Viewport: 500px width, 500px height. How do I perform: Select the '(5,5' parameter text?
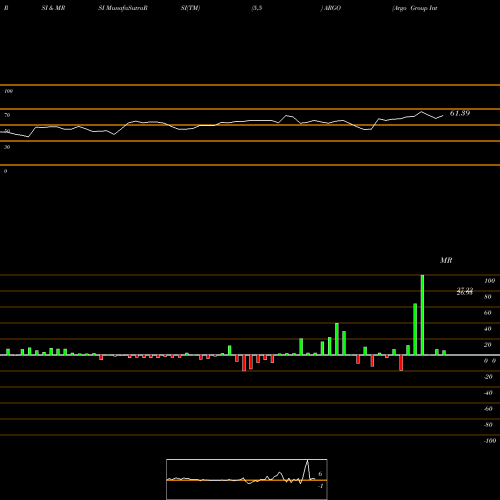tap(257, 8)
